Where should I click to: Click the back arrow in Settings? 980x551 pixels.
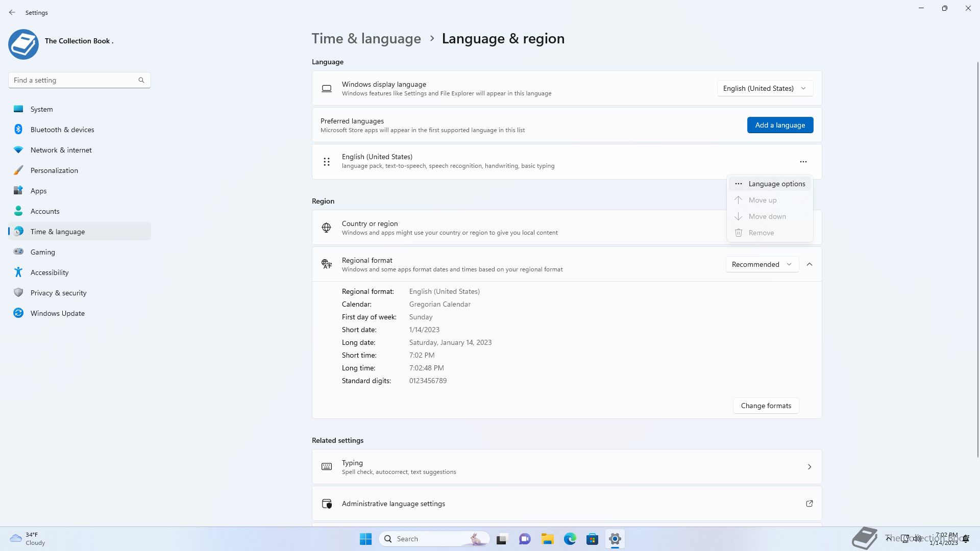point(12,12)
